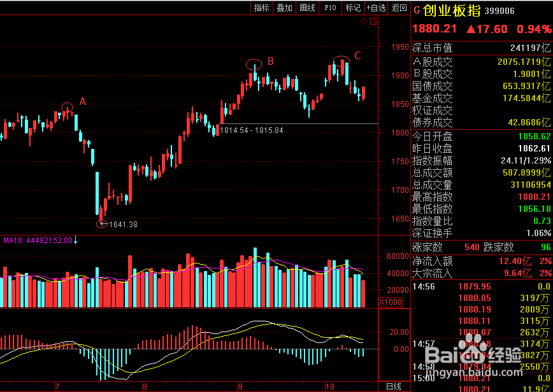Image resolution: width=553 pixels, height=392 pixels.
Task: Click the low price label 1641.38
Action: point(123,225)
